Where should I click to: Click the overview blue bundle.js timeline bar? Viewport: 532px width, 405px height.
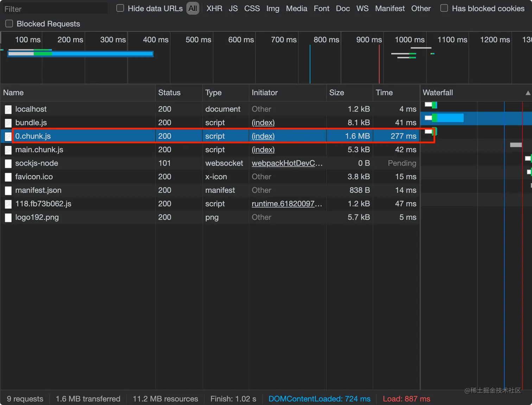(81, 53)
